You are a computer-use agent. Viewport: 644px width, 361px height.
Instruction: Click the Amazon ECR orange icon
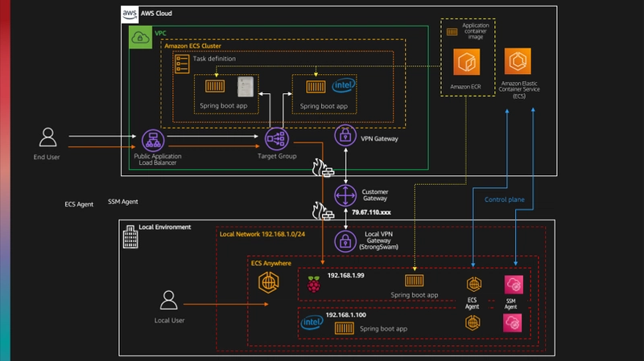coord(467,62)
